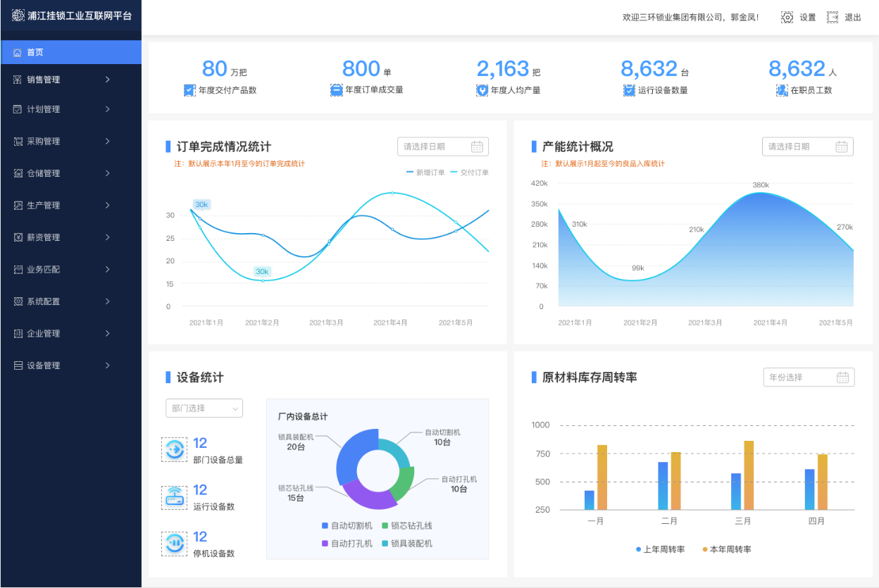Toggle 交付订单 series in chart legend
Screen dimensions: 879x588
470,173
